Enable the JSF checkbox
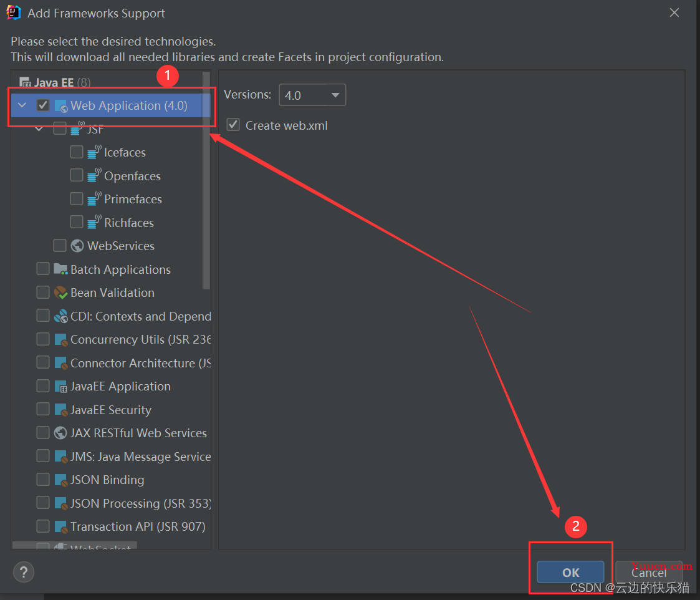This screenshot has height=600, width=700. pos(60,128)
